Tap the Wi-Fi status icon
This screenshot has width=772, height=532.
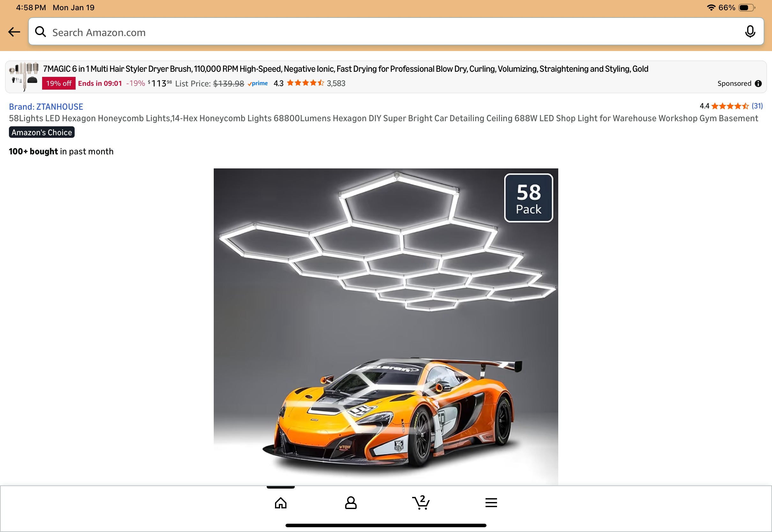click(x=711, y=7)
